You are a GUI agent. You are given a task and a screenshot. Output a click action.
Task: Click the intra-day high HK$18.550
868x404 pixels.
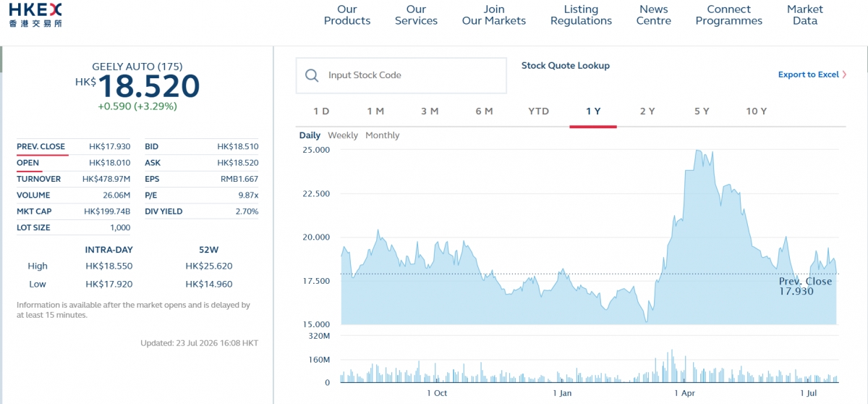(x=109, y=266)
